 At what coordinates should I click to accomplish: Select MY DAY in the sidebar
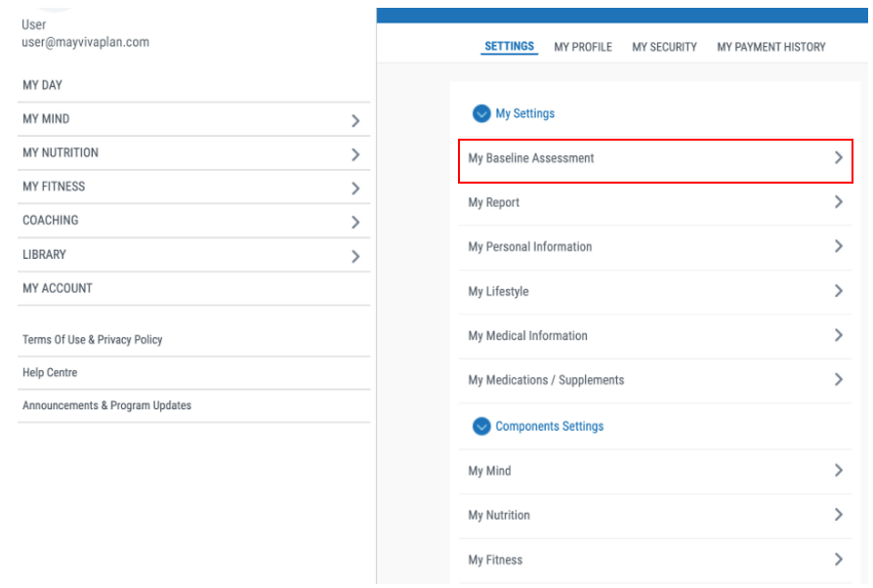click(x=43, y=86)
